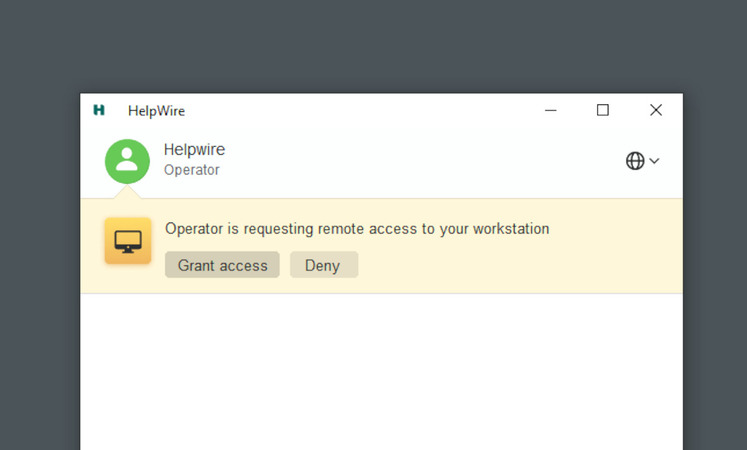Click the "Operator" role label

coord(192,170)
